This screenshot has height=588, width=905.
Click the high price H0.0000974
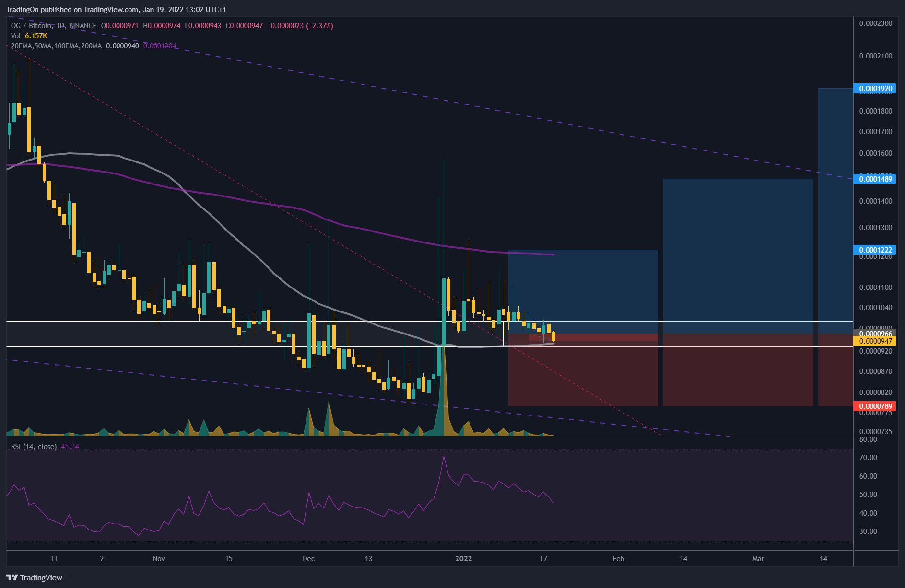(x=162, y=26)
